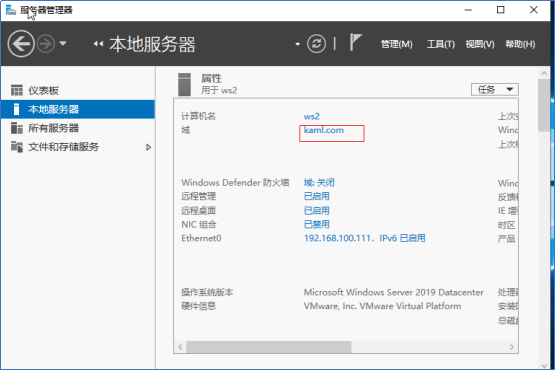Click 远程管理 status 已启用
Image resolution: width=555 pixels, height=370 pixels.
[x=316, y=196]
